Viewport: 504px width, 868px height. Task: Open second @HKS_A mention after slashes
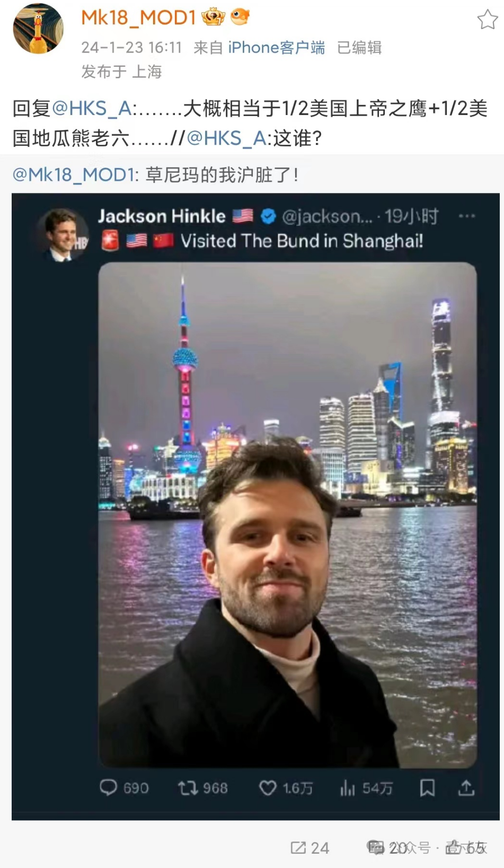pyautogui.click(x=226, y=138)
